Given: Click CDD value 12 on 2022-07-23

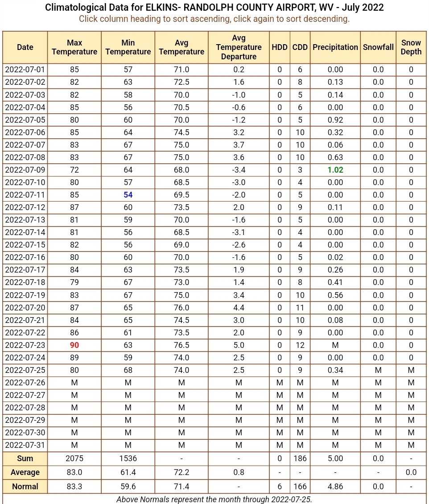Looking at the screenshot, I should tap(300, 345).
